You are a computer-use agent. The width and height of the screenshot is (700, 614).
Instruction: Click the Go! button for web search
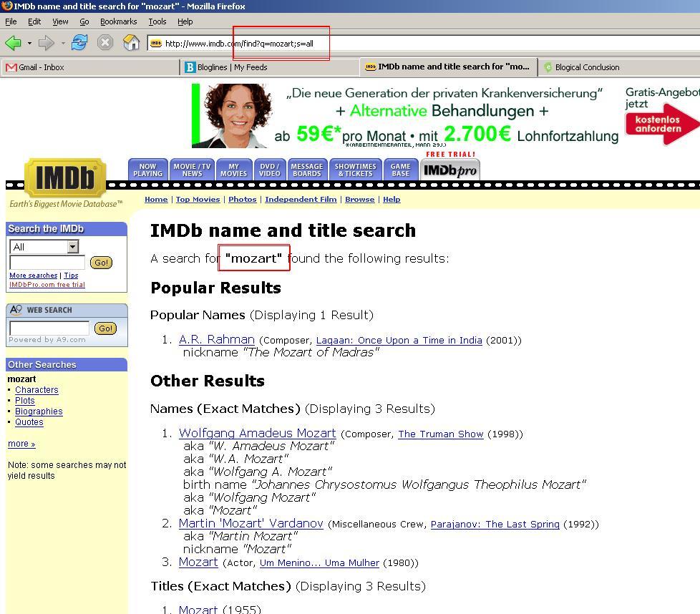pyautogui.click(x=105, y=328)
